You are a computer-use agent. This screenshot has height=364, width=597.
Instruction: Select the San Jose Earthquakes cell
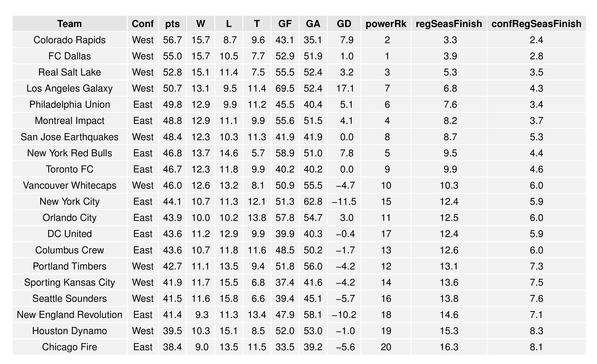click(x=69, y=137)
